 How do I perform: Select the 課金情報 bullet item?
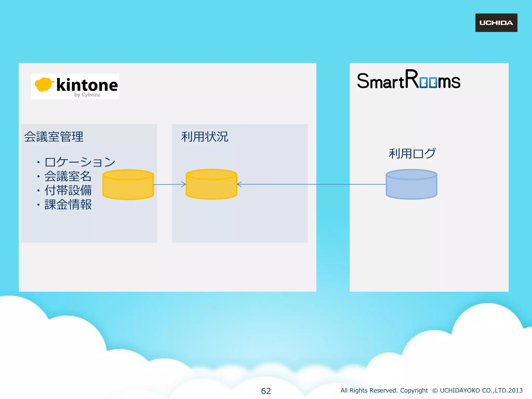68,204
